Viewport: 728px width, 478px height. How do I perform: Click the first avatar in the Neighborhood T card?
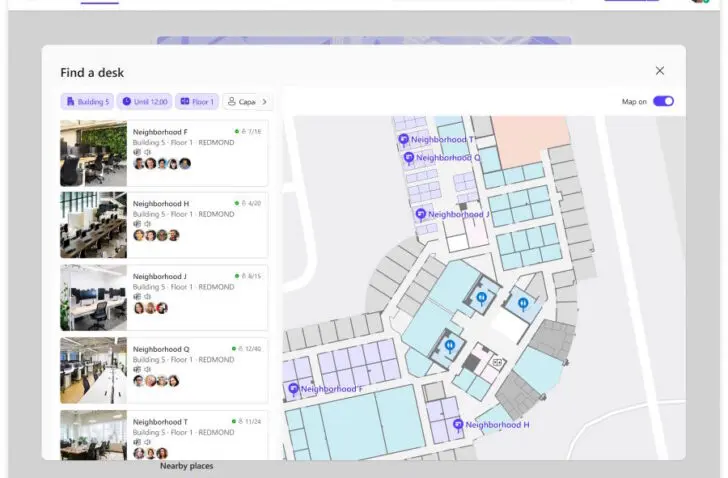pyautogui.click(x=139, y=453)
